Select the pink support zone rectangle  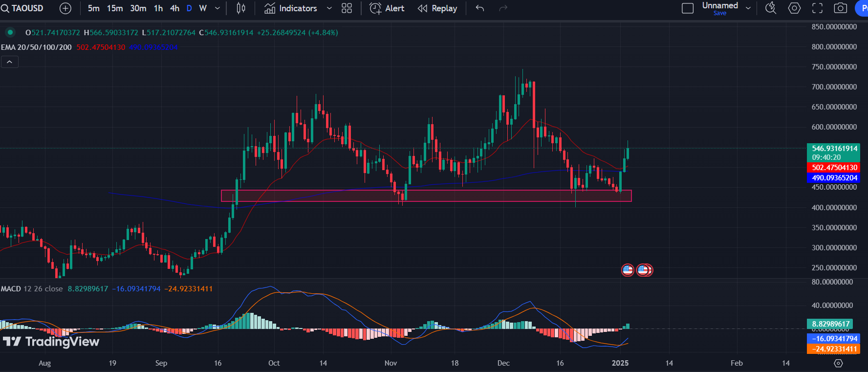(426, 196)
